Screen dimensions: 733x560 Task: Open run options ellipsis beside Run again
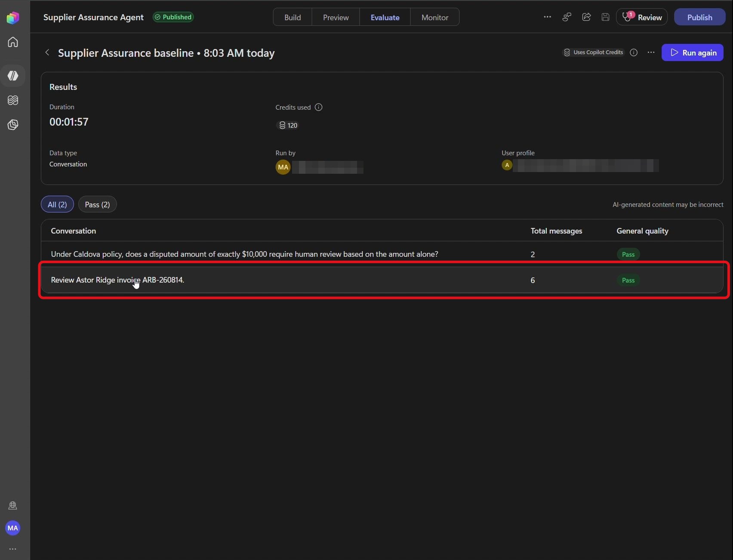[x=651, y=52]
